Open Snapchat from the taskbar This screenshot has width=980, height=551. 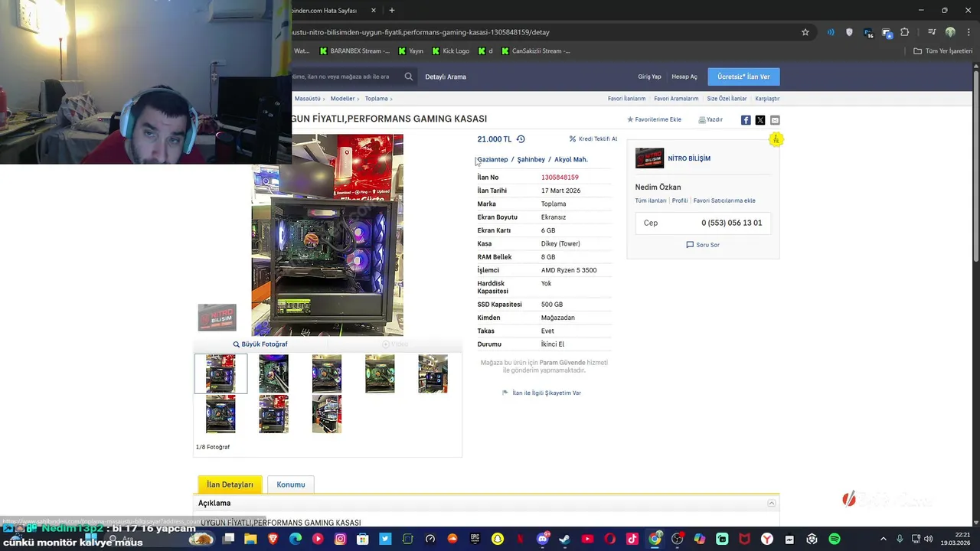point(498,539)
